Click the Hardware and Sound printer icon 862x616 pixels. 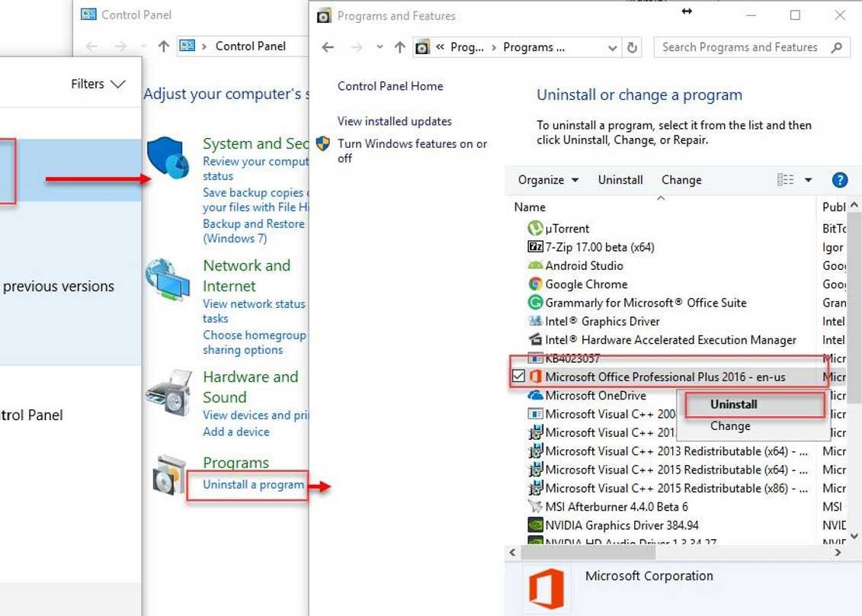point(169,392)
